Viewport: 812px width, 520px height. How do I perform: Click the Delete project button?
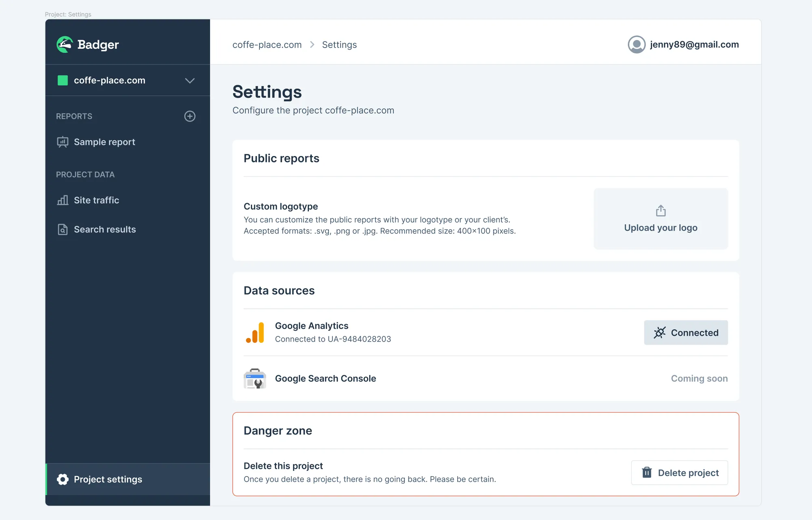pyautogui.click(x=680, y=473)
